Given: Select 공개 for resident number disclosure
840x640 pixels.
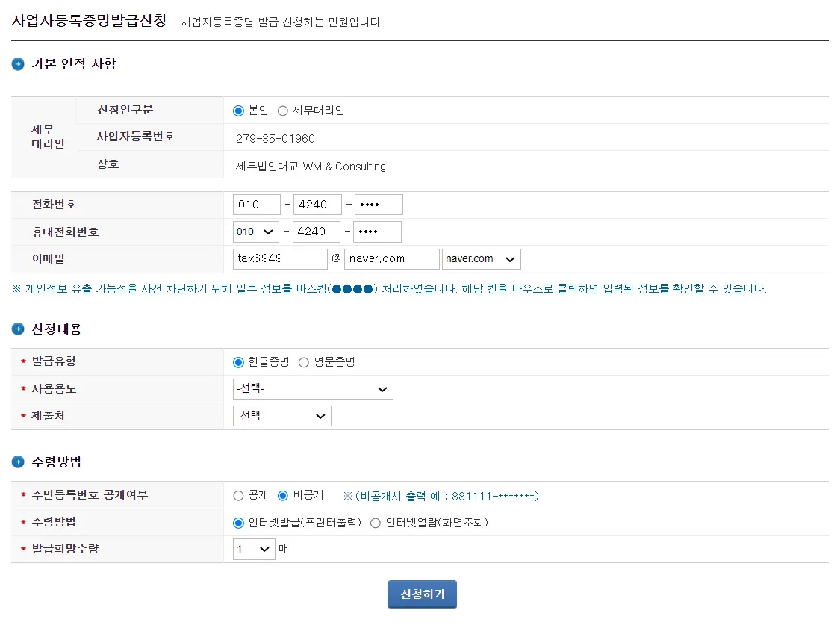Looking at the screenshot, I should click(238, 496).
